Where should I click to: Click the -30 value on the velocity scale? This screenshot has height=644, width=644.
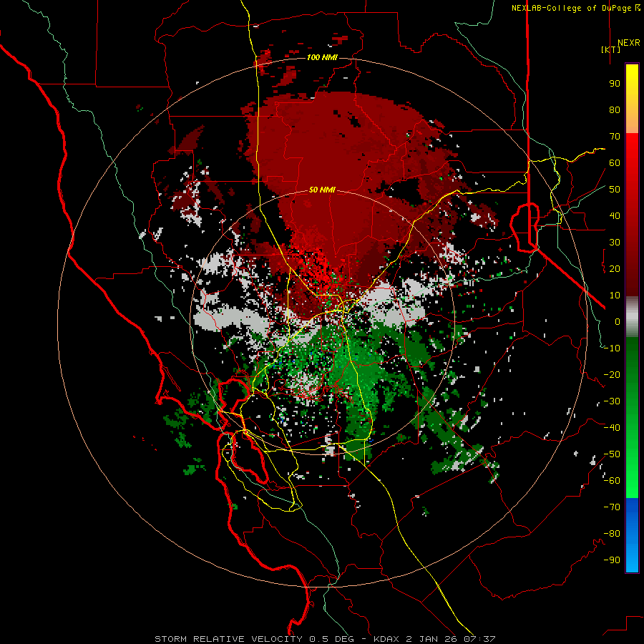[612, 401]
